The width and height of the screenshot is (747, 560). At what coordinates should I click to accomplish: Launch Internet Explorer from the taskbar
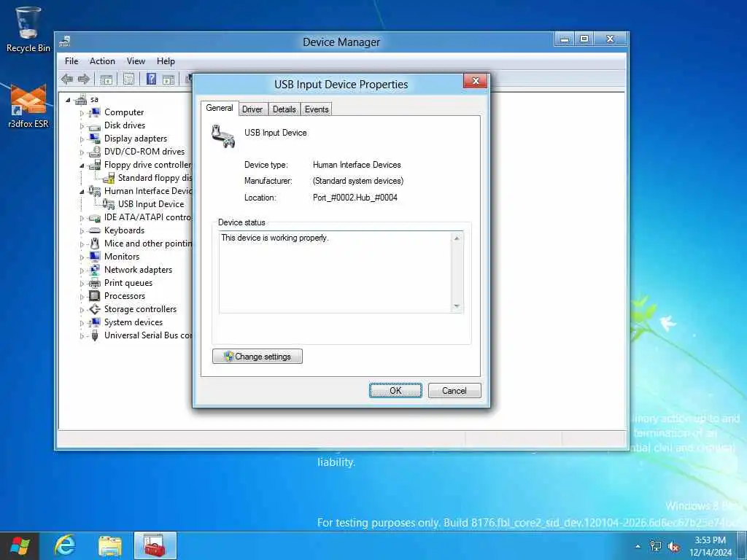(x=65, y=545)
